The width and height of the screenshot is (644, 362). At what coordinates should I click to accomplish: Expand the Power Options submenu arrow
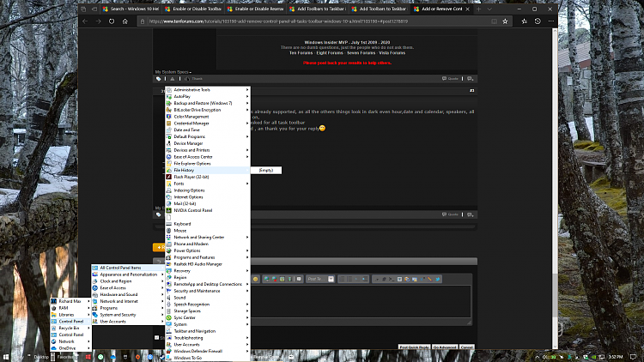coord(247,250)
